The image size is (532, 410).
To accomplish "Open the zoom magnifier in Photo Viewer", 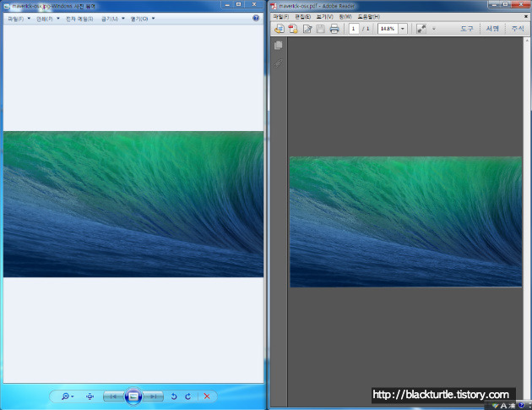I will tap(68, 396).
